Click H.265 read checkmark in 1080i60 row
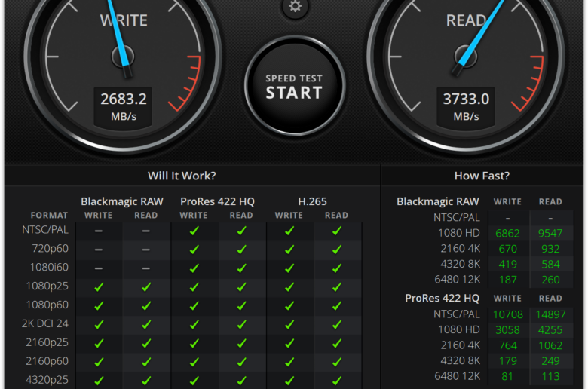The width and height of the screenshot is (588, 389). click(337, 268)
